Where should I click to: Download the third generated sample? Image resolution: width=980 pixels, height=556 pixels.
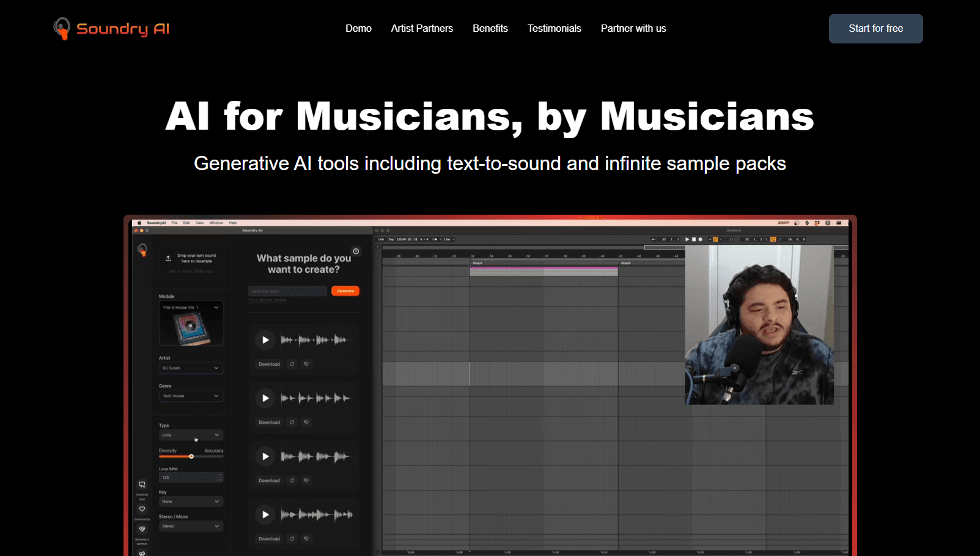click(x=269, y=481)
